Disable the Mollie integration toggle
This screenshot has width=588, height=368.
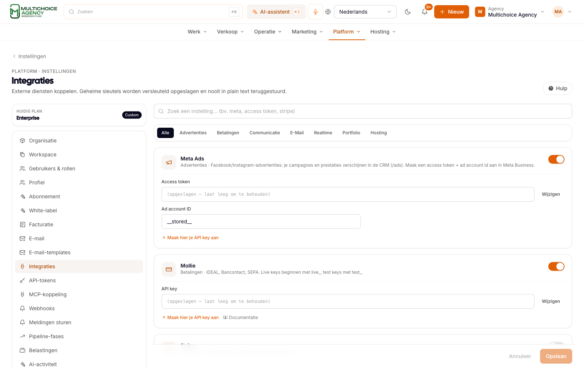(x=556, y=266)
